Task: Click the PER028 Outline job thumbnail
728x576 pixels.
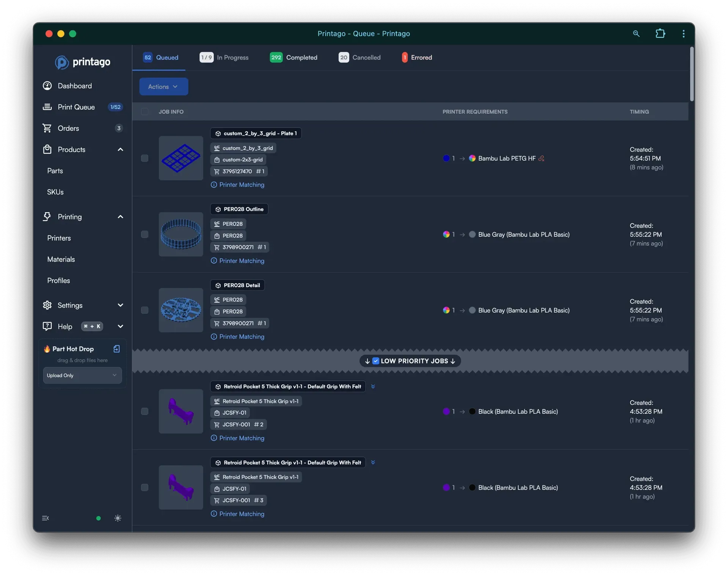Action: click(181, 234)
